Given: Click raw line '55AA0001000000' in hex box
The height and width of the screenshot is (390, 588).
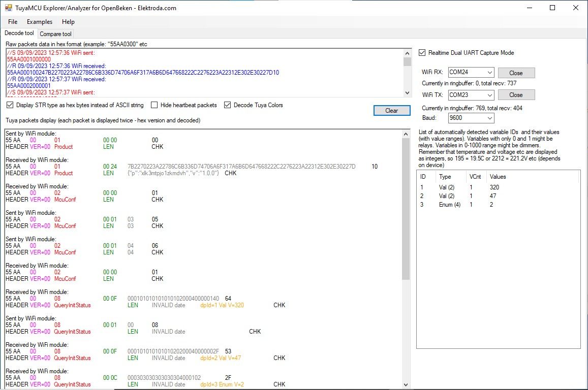Looking at the screenshot, I should (29, 59).
